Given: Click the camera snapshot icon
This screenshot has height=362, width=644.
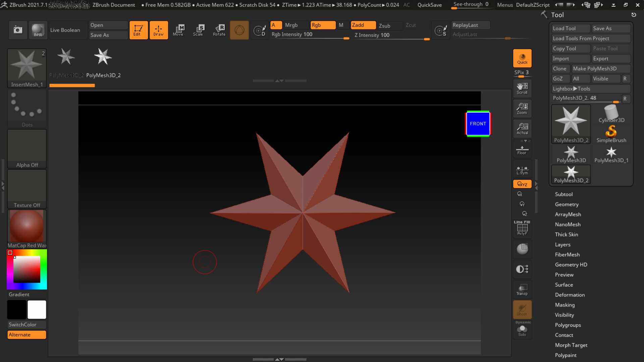Looking at the screenshot, I should click(18, 30).
